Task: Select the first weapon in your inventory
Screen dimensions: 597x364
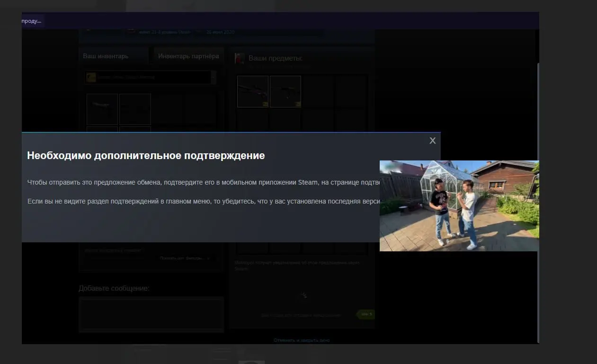Action: (102, 109)
